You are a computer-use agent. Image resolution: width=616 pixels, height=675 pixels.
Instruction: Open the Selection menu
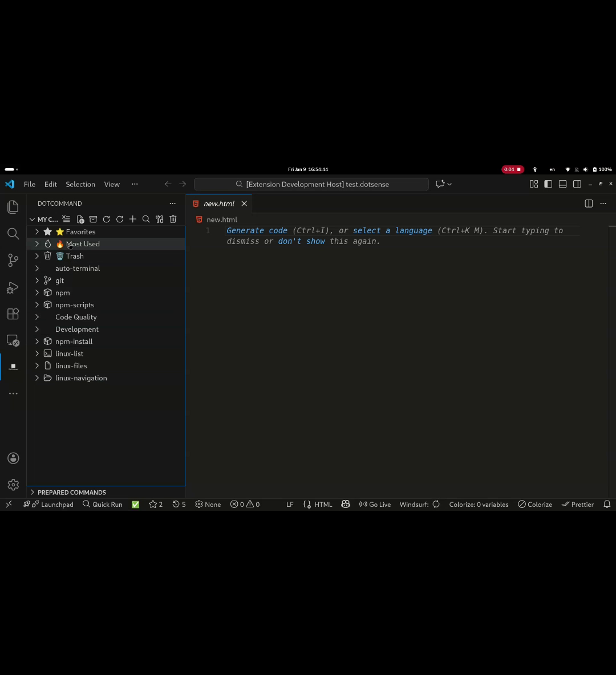(x=80, y=184)
